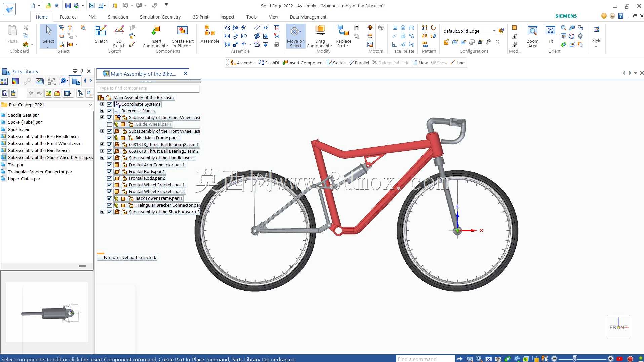Click the back arrow in Parts Library

(x=31, y=93)
